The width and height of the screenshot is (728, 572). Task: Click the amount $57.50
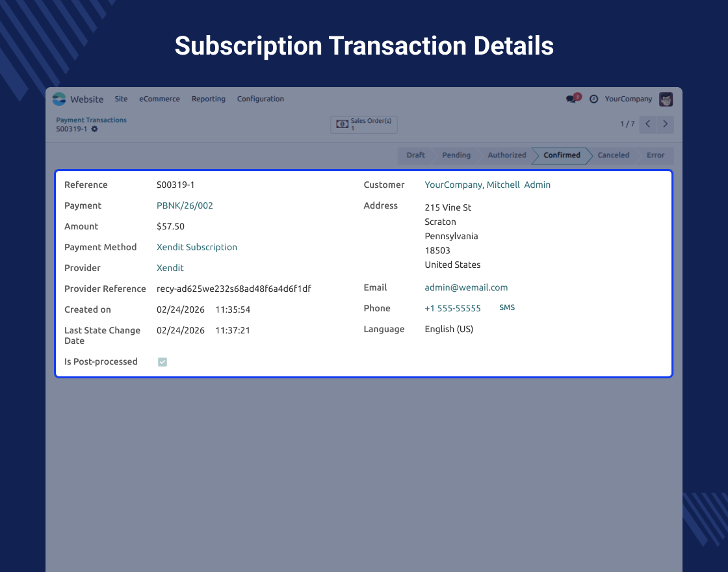170,226
